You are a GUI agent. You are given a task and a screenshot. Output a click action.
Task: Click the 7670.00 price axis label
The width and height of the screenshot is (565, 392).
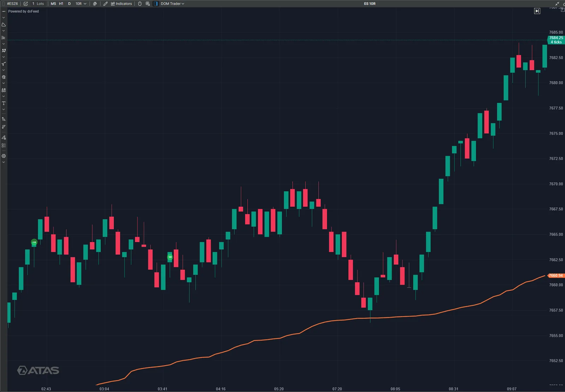click(556, 184)
